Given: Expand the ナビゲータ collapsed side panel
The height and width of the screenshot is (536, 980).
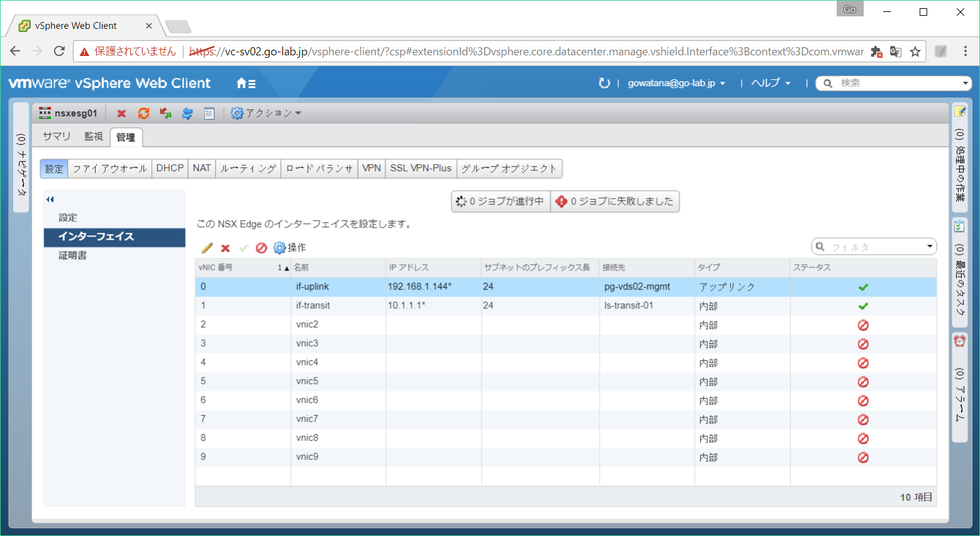Looking at the screenshot, I should 21,157.
